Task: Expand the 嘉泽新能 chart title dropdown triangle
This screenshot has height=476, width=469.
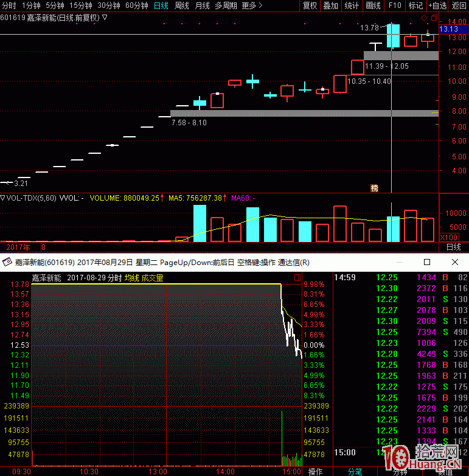Action: 105,18
